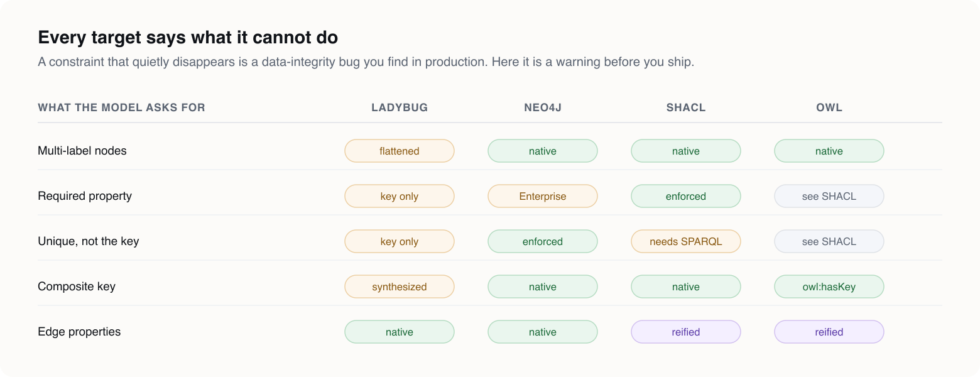The height and width of the screenshot is (377, 980).
Task: Click 'key only' pill in Unique, not the key row
Action: (x=400, y=241)
